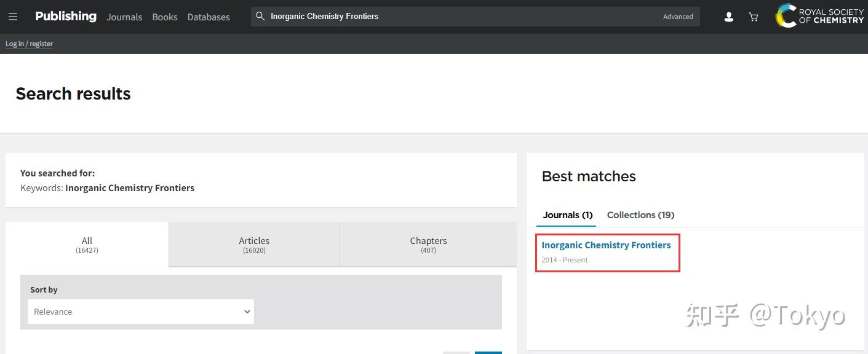Click the Advanced search link
The height and width of the screenshot is (354, 868).
678,17
